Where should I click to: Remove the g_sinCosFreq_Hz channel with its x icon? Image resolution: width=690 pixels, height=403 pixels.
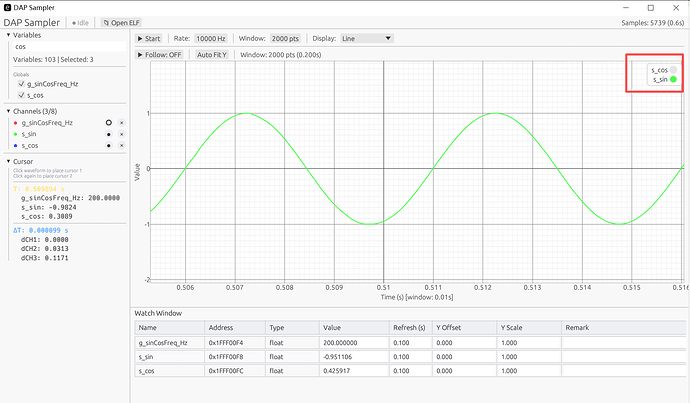tap(122, 123)
